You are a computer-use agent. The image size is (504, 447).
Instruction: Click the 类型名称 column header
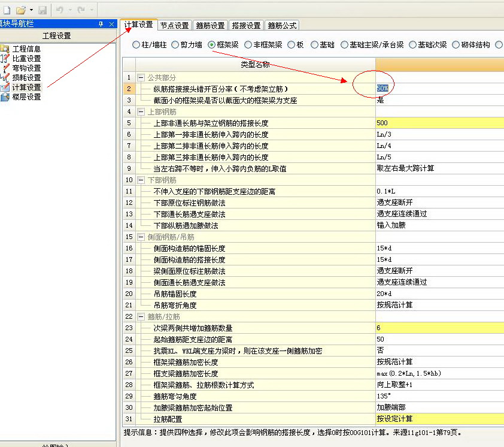point(255,65)
